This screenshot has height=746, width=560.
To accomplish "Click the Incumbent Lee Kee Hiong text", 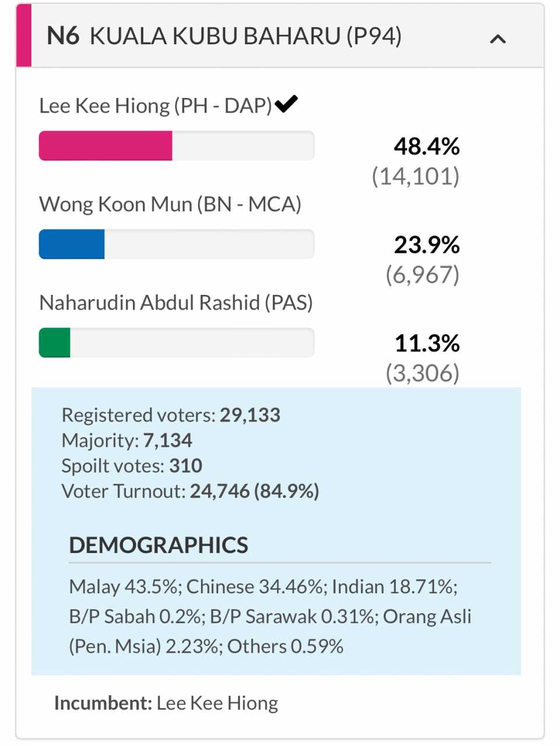I will [166, 703].
